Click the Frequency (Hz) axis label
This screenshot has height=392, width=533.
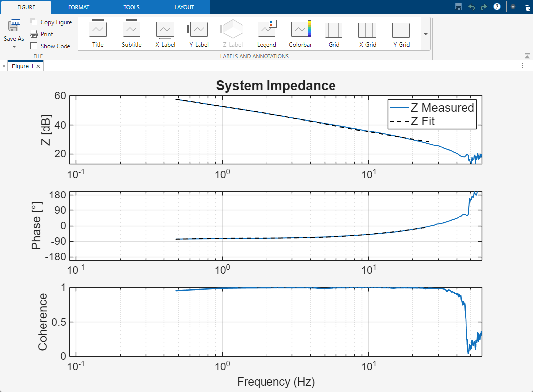(275, 382)
